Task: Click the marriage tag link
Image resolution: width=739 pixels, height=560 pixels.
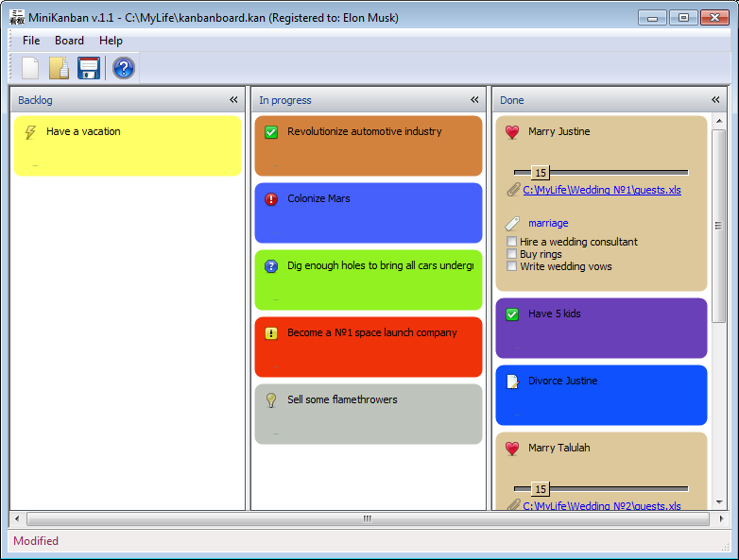Action: click(548, 223)
